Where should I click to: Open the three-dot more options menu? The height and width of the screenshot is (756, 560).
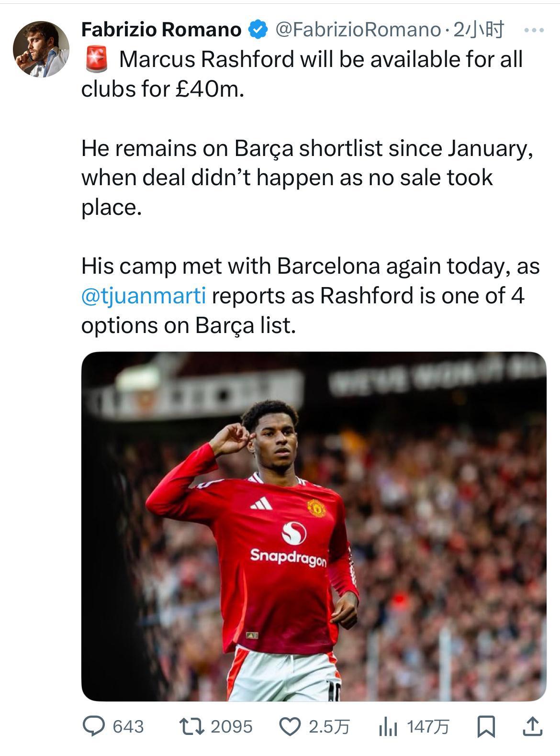click(x=534, y=31)
